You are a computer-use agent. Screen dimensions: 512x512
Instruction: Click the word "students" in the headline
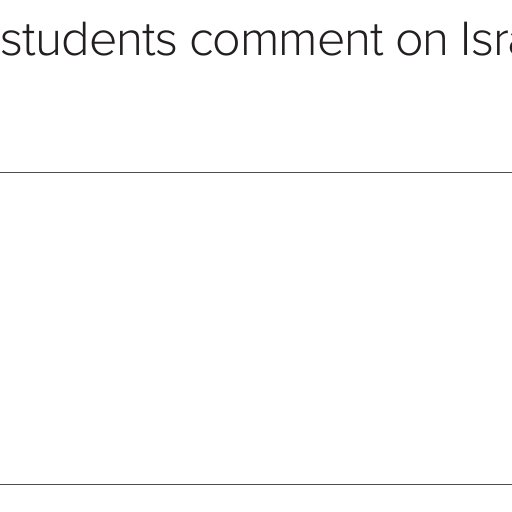tap(88, 39)
